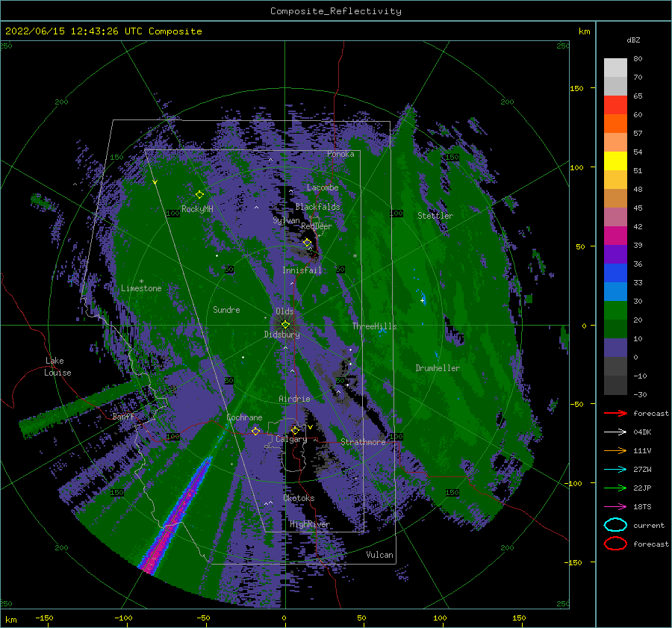Click the Composite_Reflectivity title
This screenshot has height=628, width=672.
pyautogui.click(x=336, y=11)
